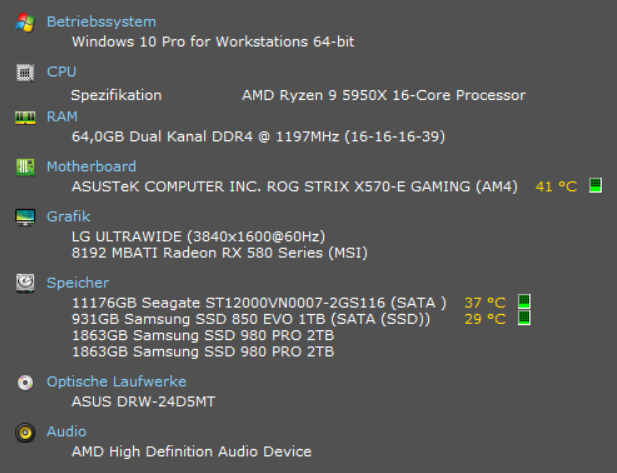Click the monitor icon beside Grafik
The width and height of the screenshot is (617, 473).
[25, 217]
